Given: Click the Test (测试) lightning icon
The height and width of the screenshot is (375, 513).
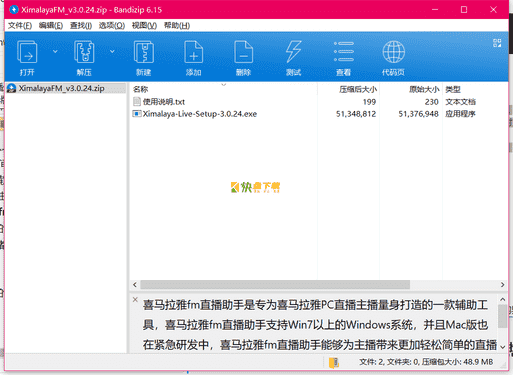Looking at the screenshot, I should (x=293, y=52).
